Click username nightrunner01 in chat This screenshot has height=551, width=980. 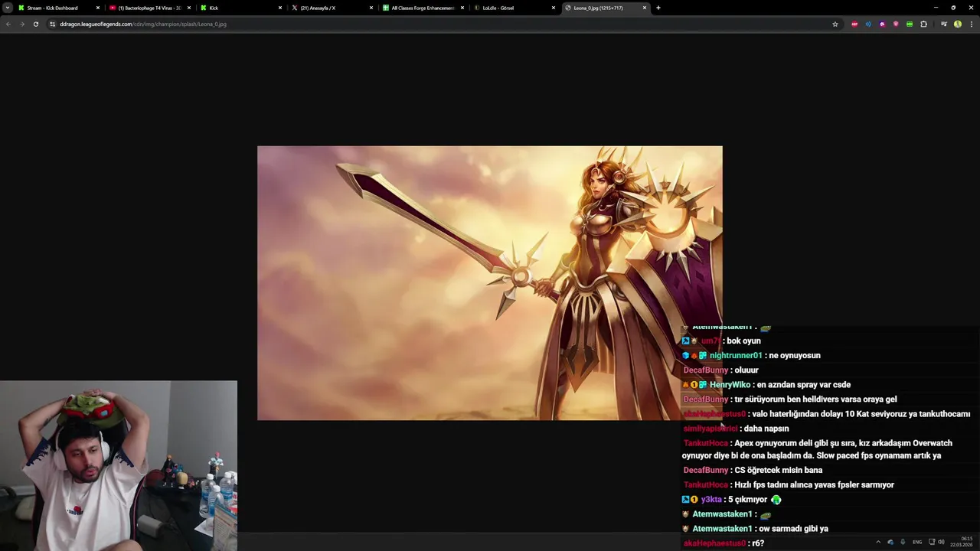click(x=736, y=356)
